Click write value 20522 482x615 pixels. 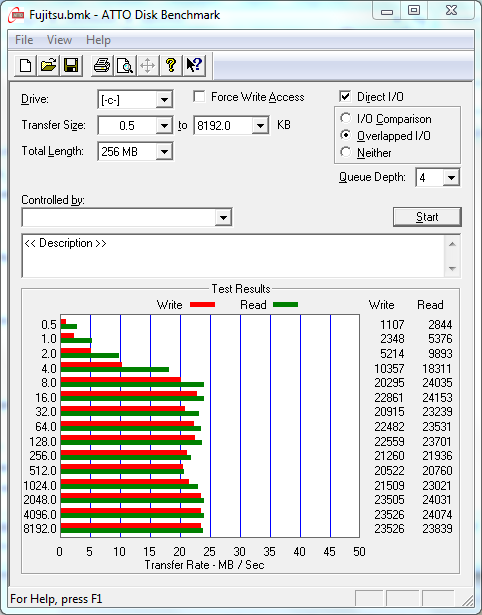click(x=389, y=470)
